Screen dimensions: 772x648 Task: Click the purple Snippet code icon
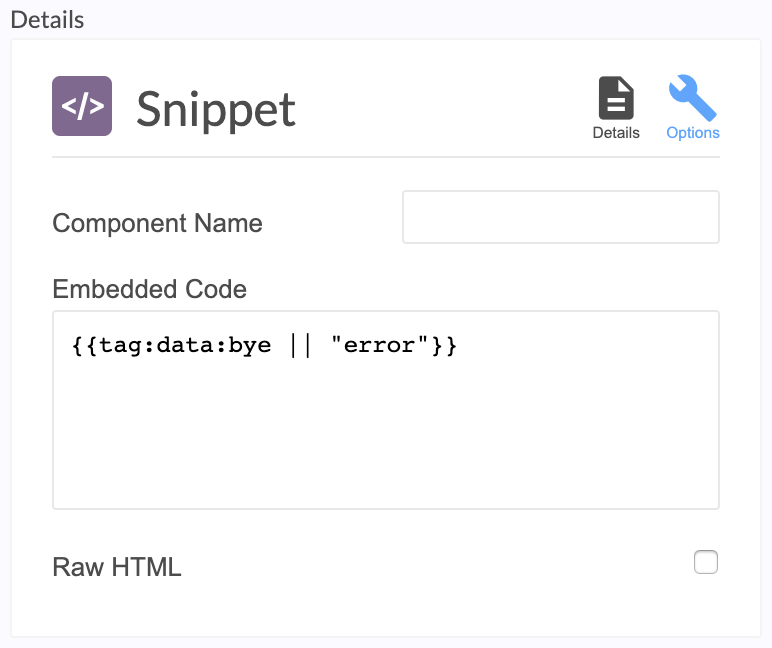[x=82, y=106]
